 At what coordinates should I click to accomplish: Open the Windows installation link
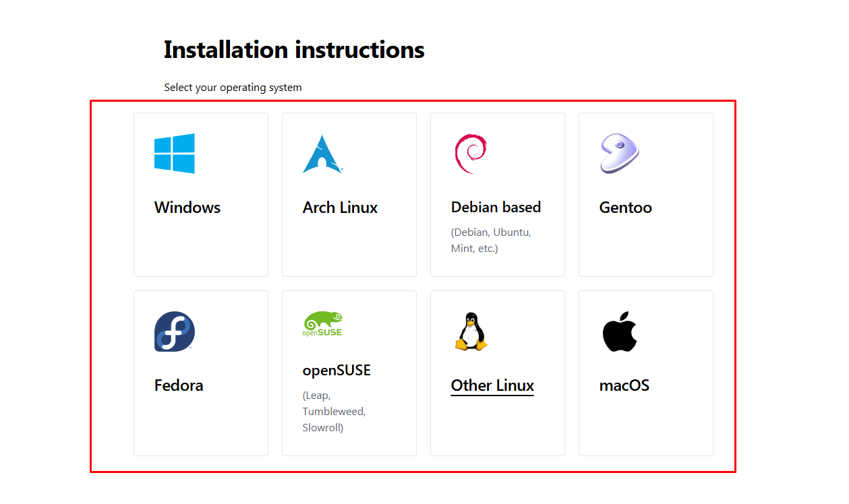click(x=187, y=208)
